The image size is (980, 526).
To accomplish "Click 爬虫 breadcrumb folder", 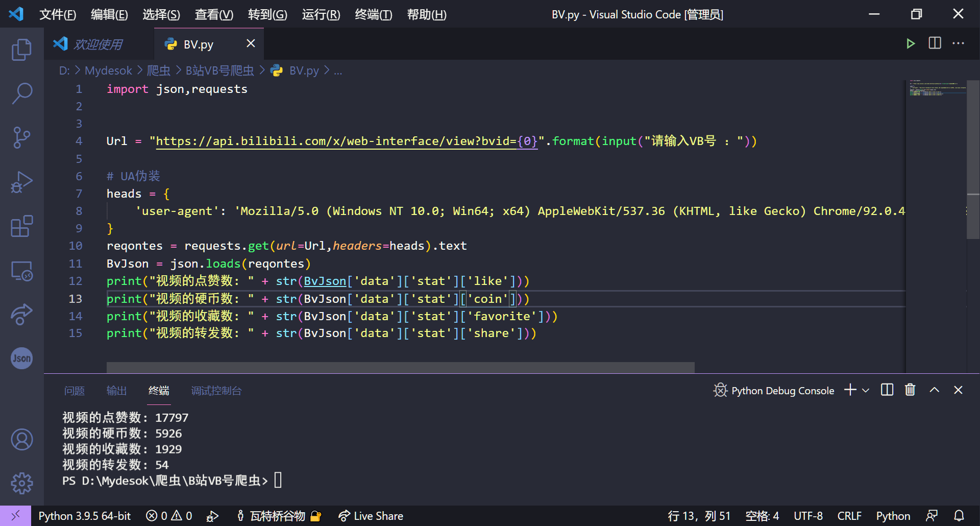I will point(159,70).
